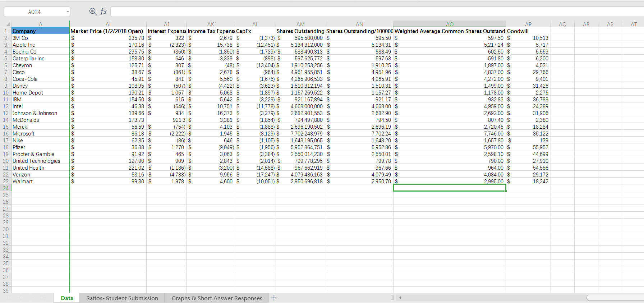
Task: Select column AQ header
Action: pyautogui.click(x=563, y=24)
